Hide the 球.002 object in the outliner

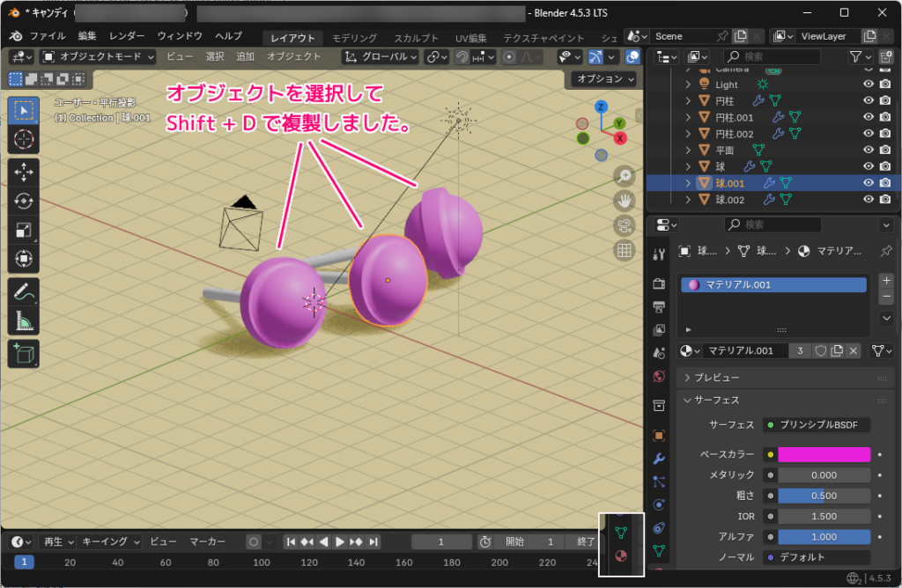[x=869, y=200]
